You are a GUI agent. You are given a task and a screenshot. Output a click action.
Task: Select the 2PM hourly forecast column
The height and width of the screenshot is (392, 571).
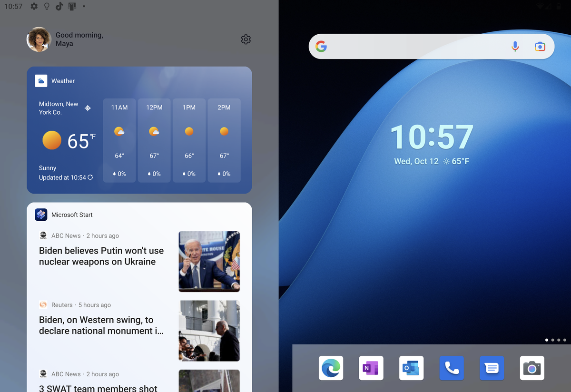(x=224, y=140)
